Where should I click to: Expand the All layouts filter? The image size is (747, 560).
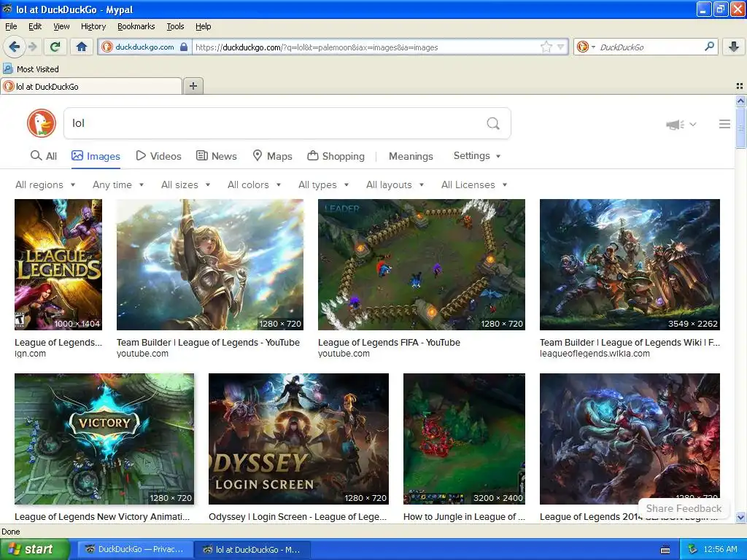click(395, 184)
